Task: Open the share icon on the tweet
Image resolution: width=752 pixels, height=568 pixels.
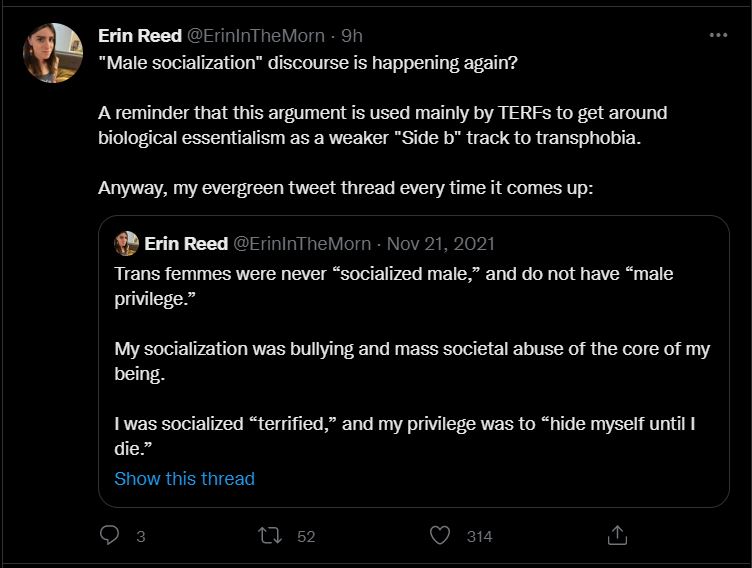Action: [617, 536]
